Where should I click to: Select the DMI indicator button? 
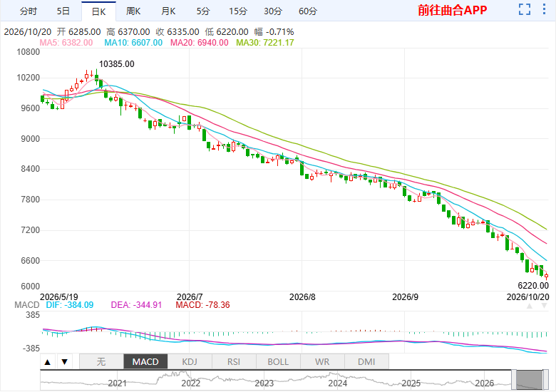coord(366,362)
